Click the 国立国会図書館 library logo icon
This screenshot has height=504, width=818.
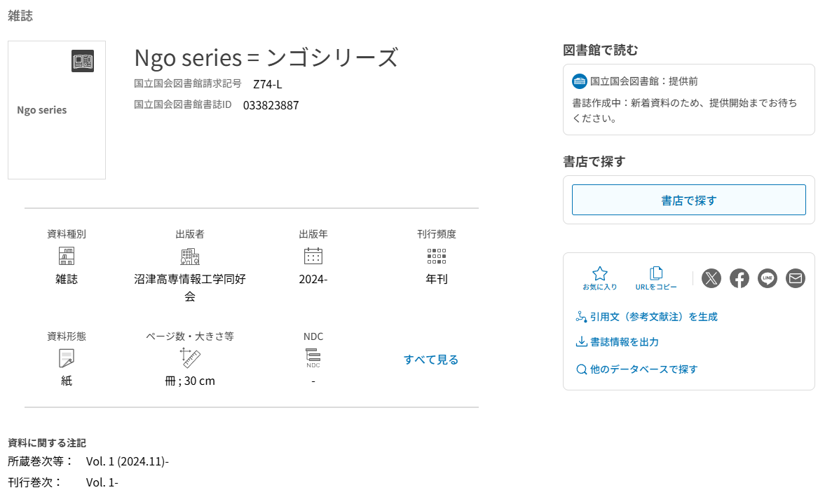[580, 81]
